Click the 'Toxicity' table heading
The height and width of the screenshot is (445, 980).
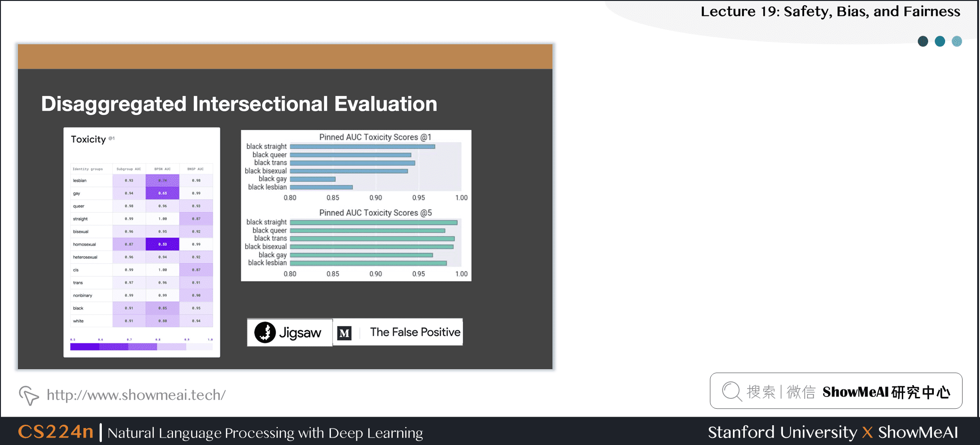(x=89, y=139)
